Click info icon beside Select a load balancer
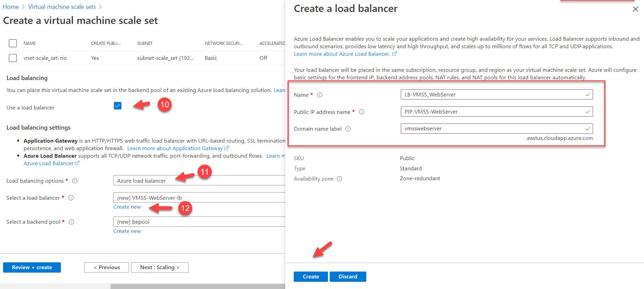Viewport: 644px width, 289px height. [x=71, y=198]
